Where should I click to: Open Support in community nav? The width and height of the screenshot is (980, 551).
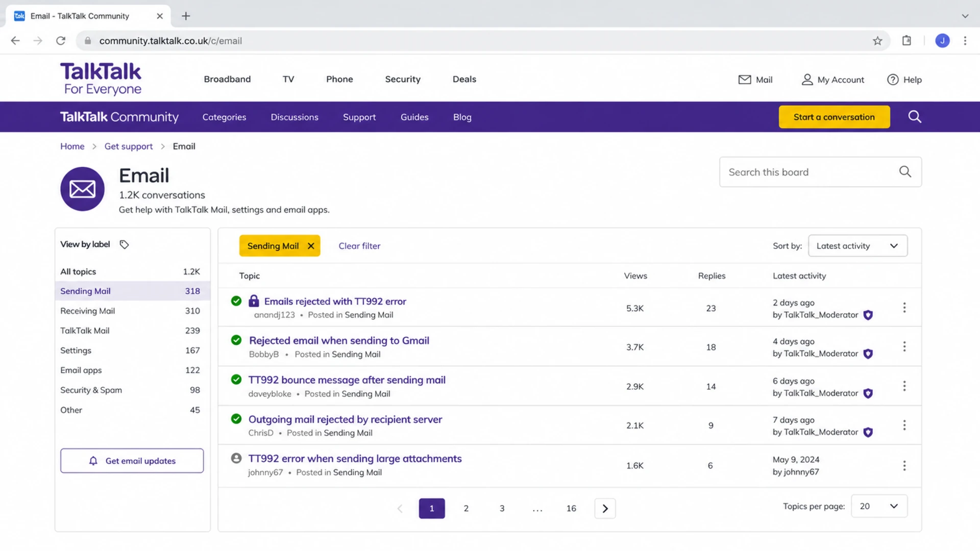[359, 117]
